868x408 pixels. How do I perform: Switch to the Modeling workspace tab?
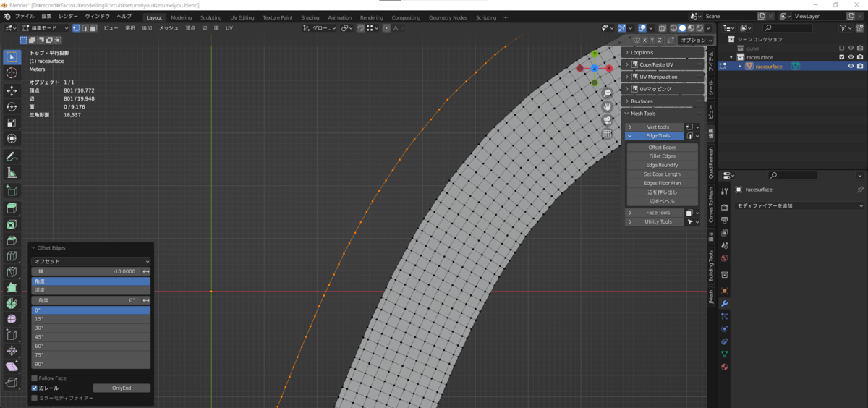coord(181,17)
